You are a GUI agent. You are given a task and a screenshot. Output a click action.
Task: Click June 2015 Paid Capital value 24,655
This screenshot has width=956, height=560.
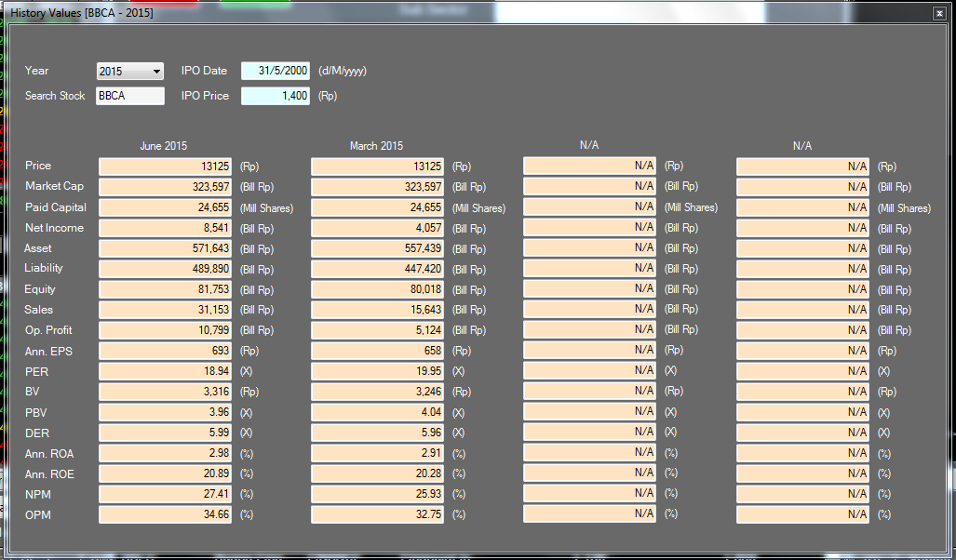click(165, 207)
